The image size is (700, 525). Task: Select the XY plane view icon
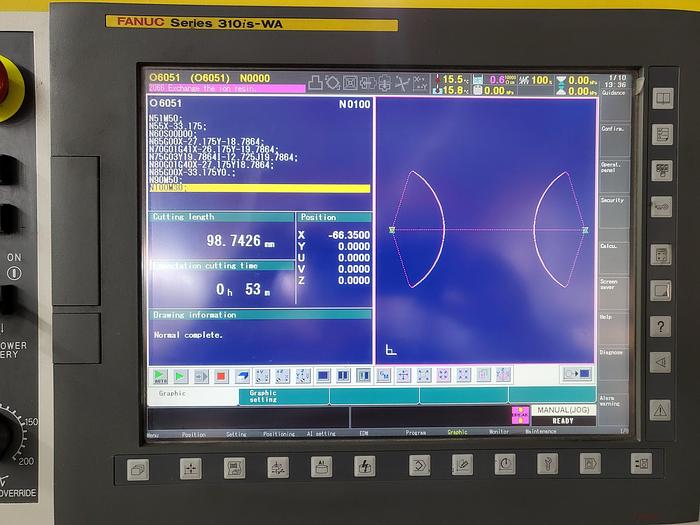(262, 376)
